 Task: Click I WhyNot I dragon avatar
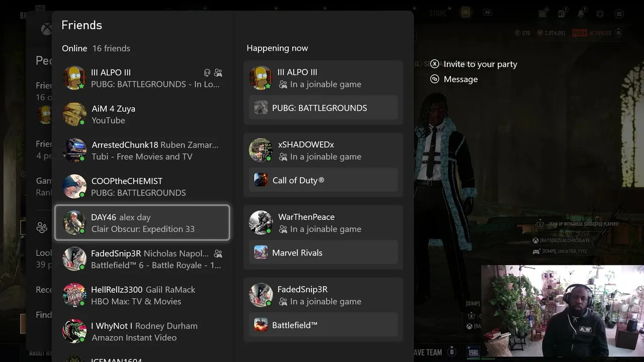[x=74, y=331]
